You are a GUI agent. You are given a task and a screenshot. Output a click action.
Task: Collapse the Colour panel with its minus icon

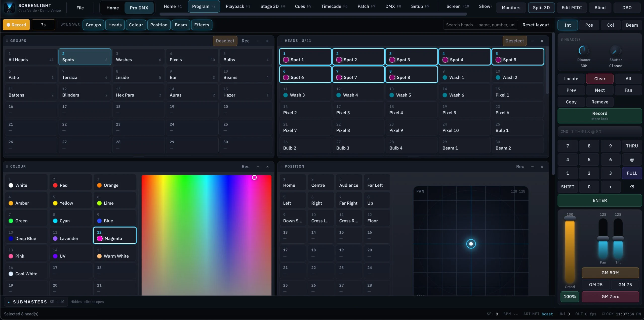(258, 167)
